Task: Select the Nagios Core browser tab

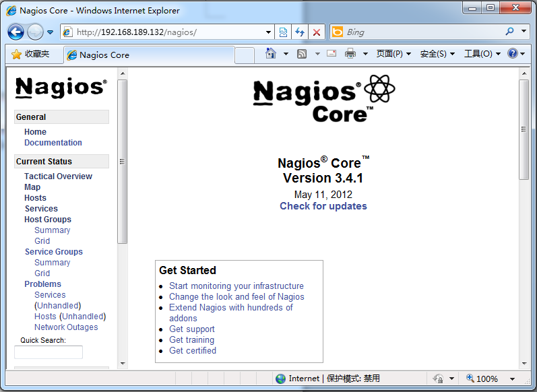Action: click(149, 55)
